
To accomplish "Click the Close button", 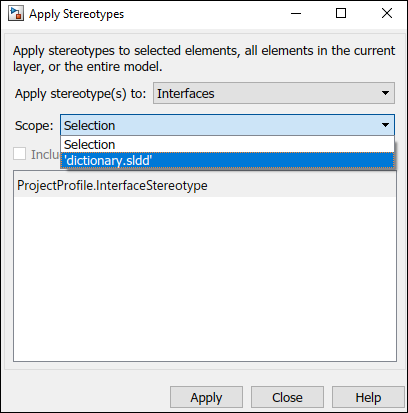I will pos(287,397).
